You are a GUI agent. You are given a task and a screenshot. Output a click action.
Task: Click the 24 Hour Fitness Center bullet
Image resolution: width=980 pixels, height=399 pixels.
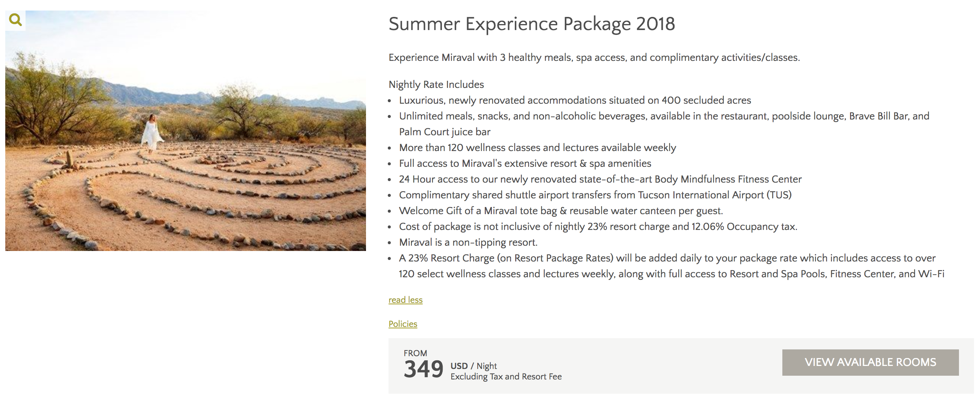pyautogui.click(x=600, y=179)
